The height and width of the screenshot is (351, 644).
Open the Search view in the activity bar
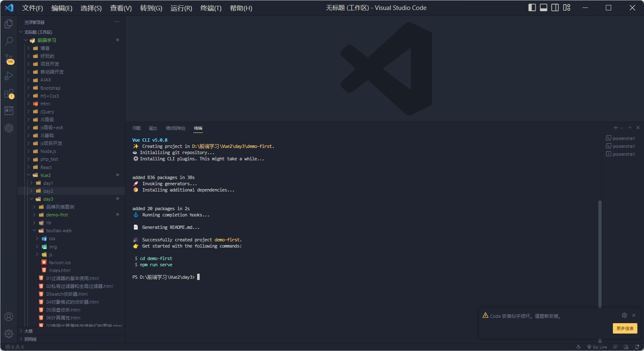point(9,41)
